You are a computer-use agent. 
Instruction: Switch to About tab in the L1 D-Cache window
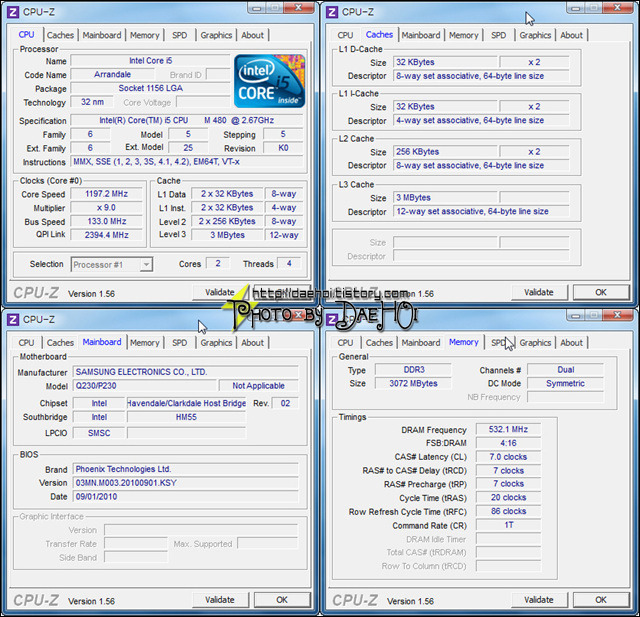point(571,35)
